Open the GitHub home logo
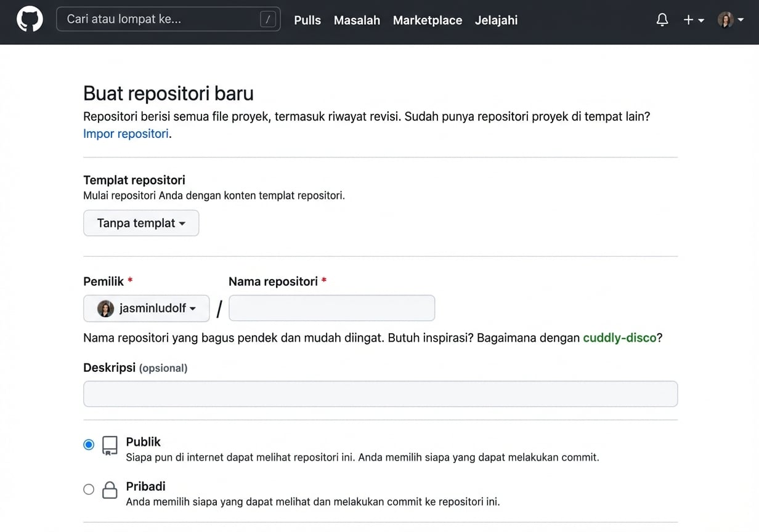This screenshot has height=532, width=759. 30,20
